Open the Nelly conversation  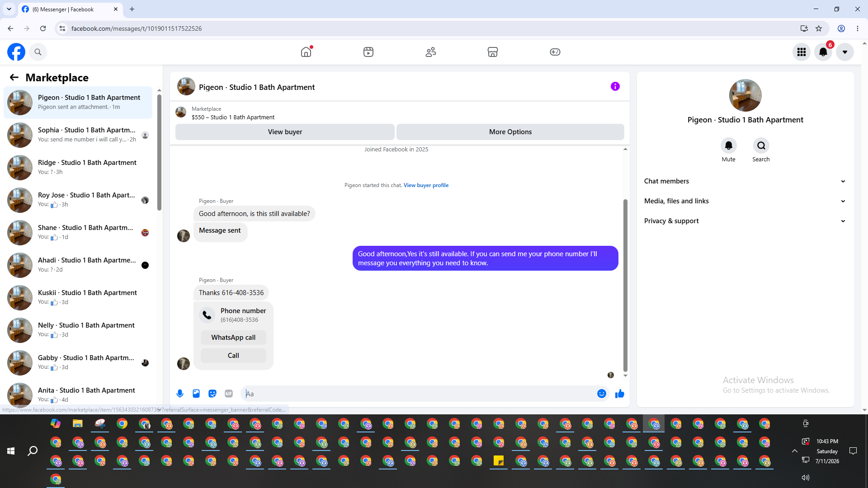tap(78, 330)
